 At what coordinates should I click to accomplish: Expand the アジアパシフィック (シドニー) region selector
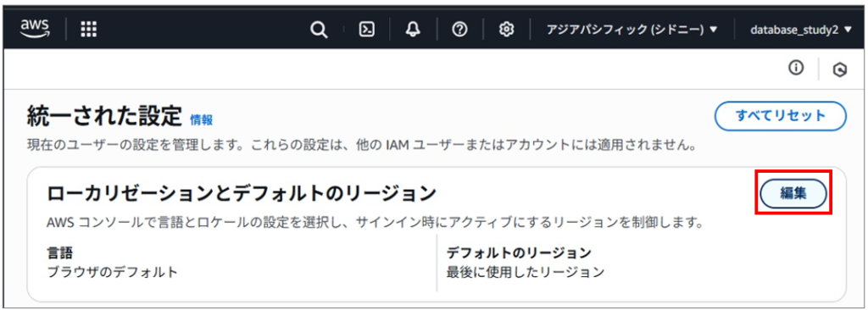pyautogui.click(x=632, y=30)
